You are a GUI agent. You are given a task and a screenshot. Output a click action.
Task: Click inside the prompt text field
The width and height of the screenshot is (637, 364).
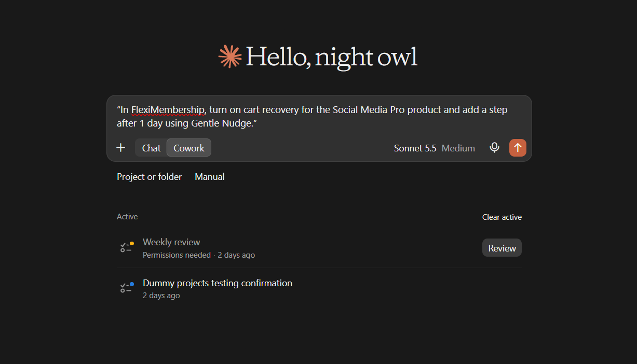[x=319, y=117]
